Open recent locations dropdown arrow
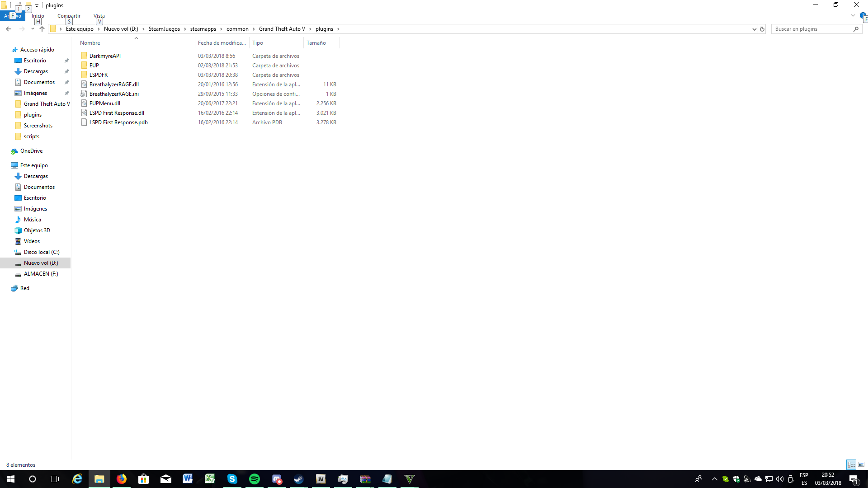 [33, 29]
